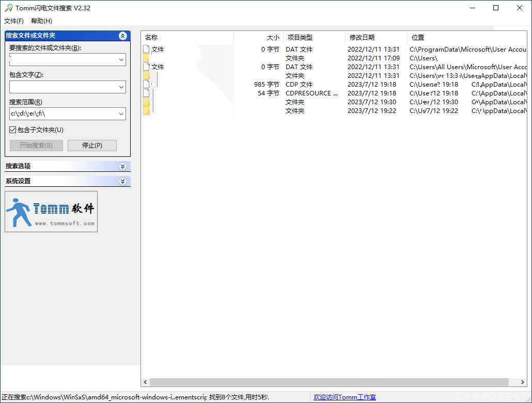Select the first DAT file icon
Image resolution: width=532 pixels, height=403 pixels.
[x=146, y=50]
